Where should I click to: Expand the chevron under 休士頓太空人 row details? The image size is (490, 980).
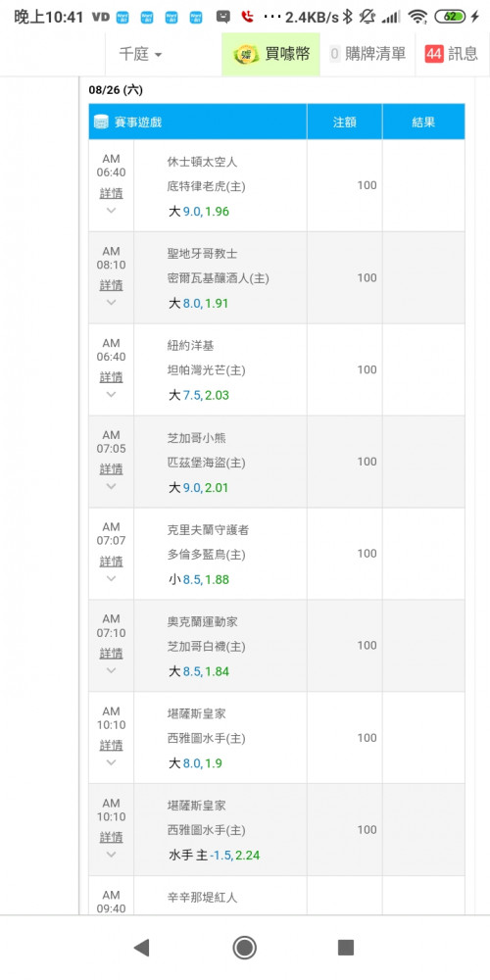coord(112,211)
